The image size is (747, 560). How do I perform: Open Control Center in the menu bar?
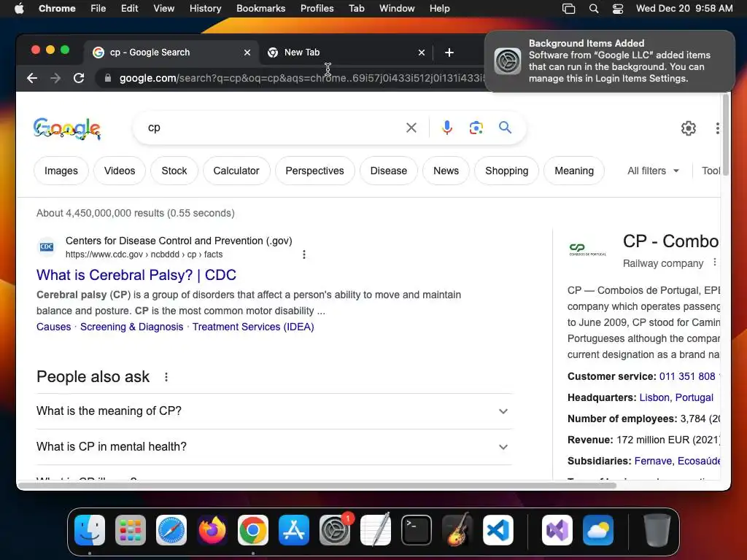[618, 9]
